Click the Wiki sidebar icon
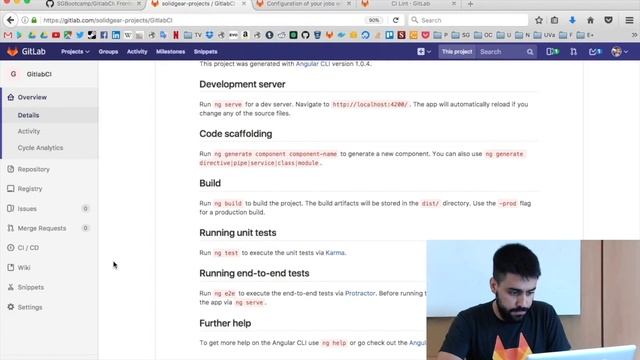640x360 pixels. click(x=11, y=267)
